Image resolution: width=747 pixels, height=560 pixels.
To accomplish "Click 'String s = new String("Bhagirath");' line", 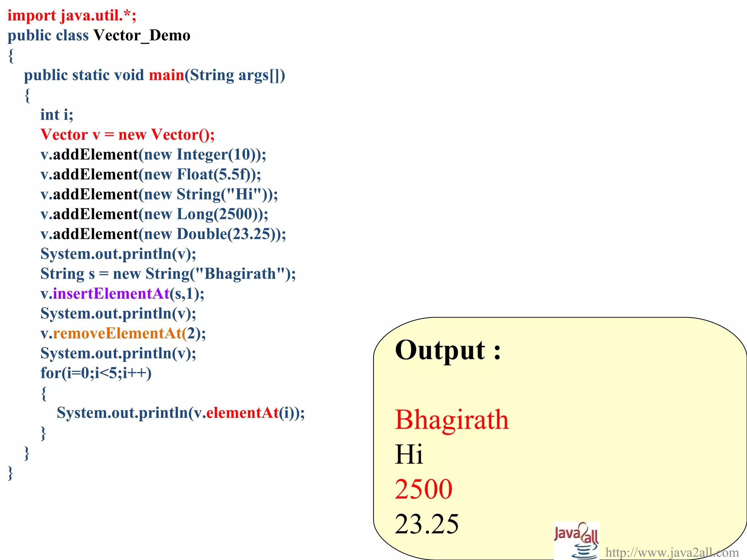I will [168, 274].
